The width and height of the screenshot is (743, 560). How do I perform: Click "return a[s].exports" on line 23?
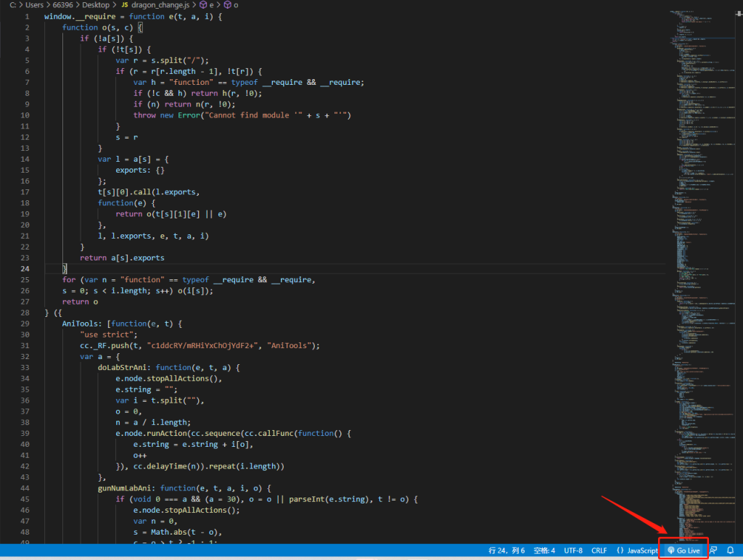[x=122, y=258]
